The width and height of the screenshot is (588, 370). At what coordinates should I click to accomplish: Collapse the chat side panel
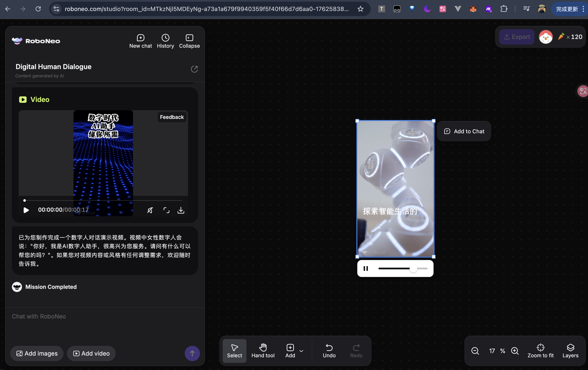pos(189,41)
